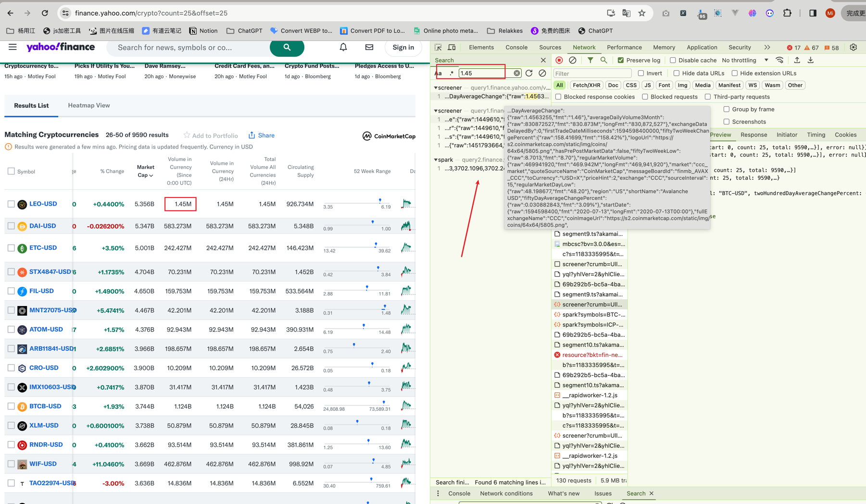The height and width of the screenshot is (504, 866).
Task: Open the Extensions puzzle icon
Action: click(787, 13)
